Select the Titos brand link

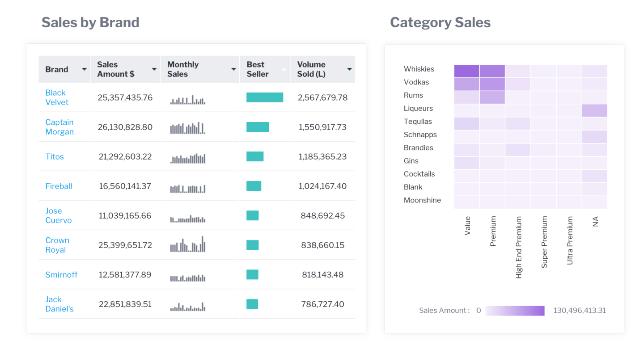[55, 157]
